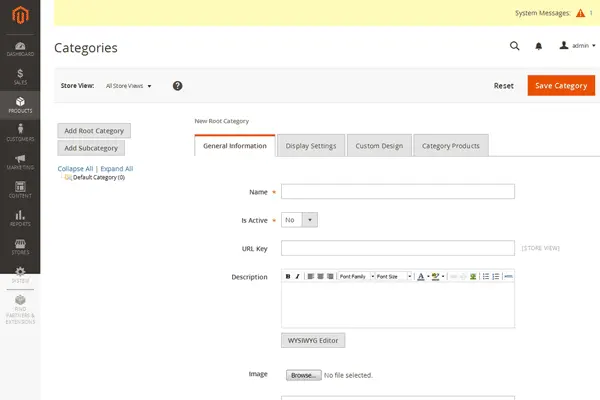
Task: Click the store view help icon
Action: tap(177, 86)
